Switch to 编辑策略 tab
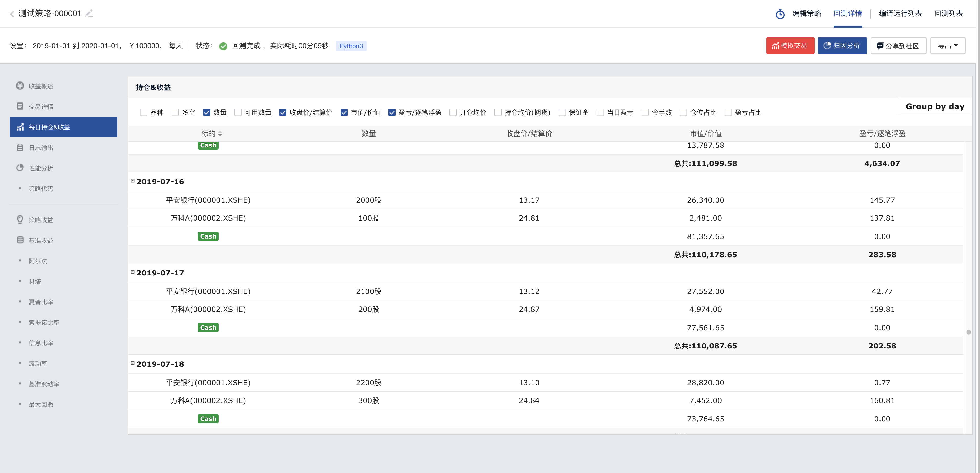This screenshot has width=980, height=473. (x=806, y=14)
